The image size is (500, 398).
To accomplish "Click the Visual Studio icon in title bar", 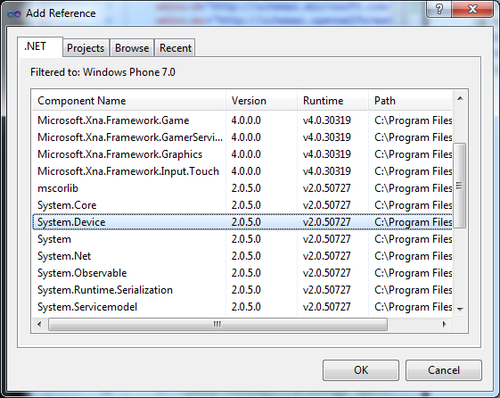I will tap(14, 14).
